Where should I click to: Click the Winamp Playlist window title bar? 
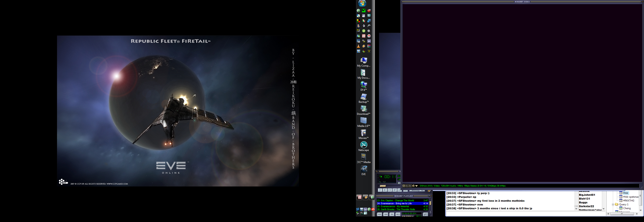click(x=404, y=196)
